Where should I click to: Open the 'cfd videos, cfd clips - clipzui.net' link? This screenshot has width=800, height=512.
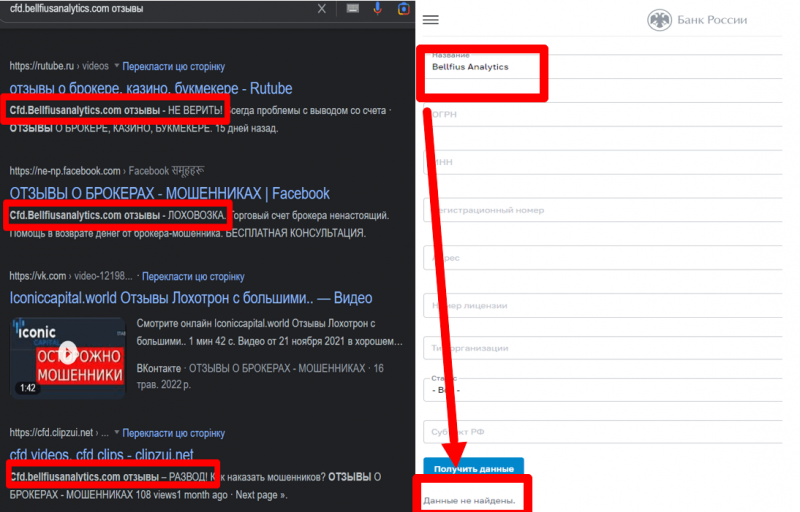[102, 454]
